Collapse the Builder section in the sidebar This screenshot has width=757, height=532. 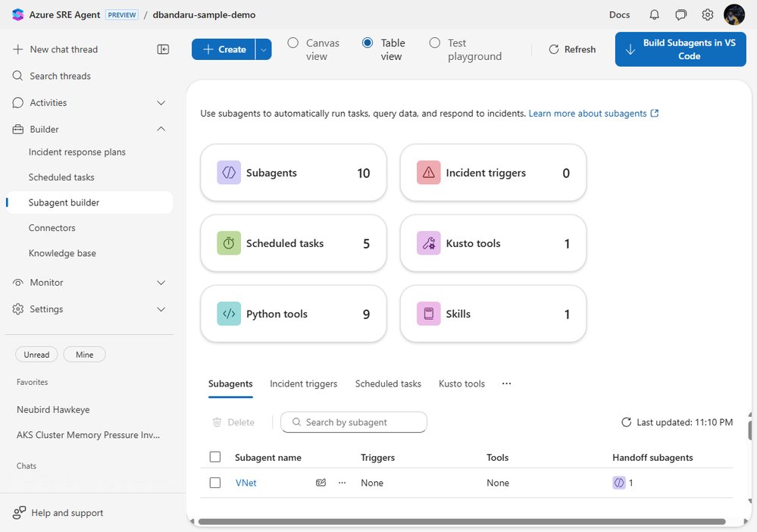point(161,129)
